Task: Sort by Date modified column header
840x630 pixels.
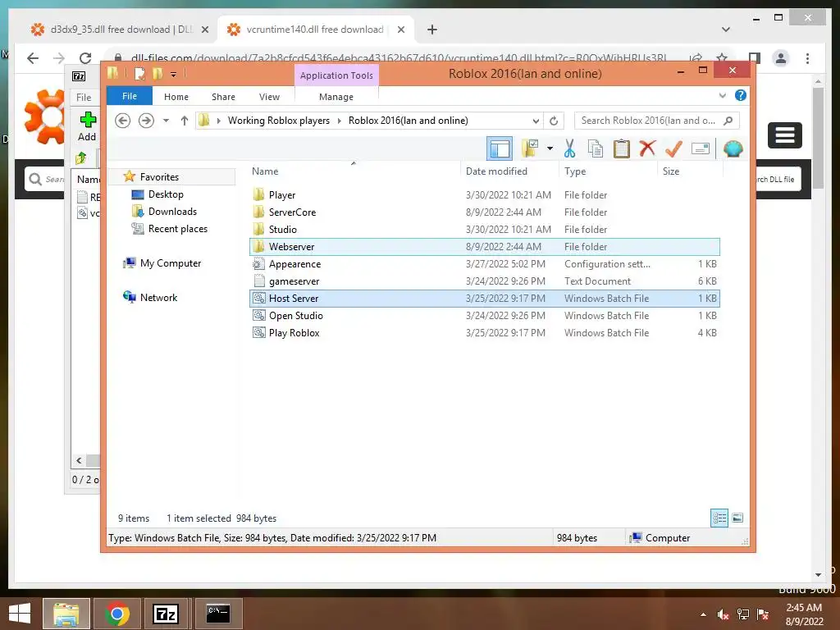Action: (509, 171)
